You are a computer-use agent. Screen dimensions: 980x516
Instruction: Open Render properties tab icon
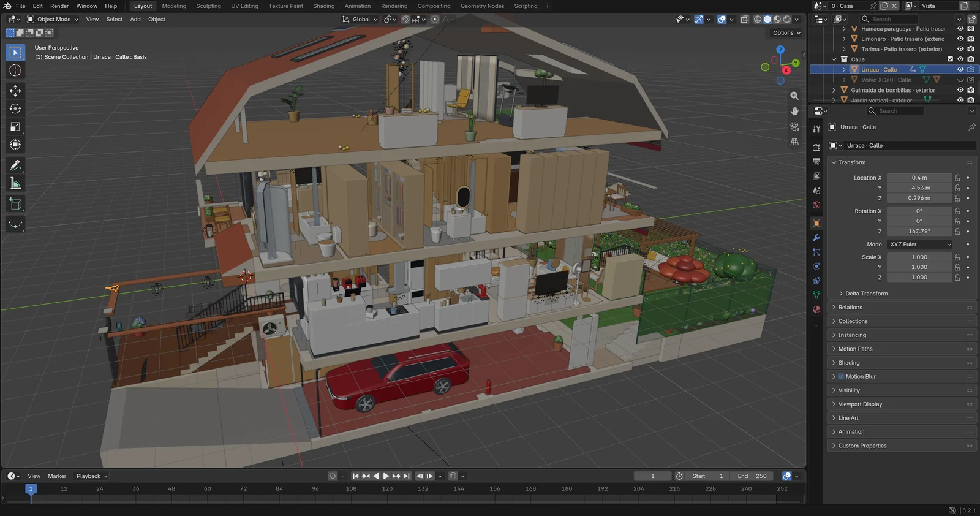click(816, 147)
